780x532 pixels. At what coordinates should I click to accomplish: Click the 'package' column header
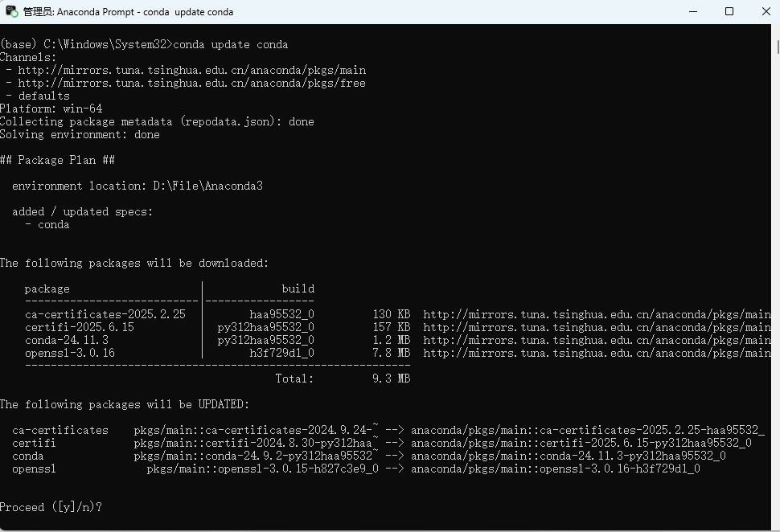coord(47,289)
